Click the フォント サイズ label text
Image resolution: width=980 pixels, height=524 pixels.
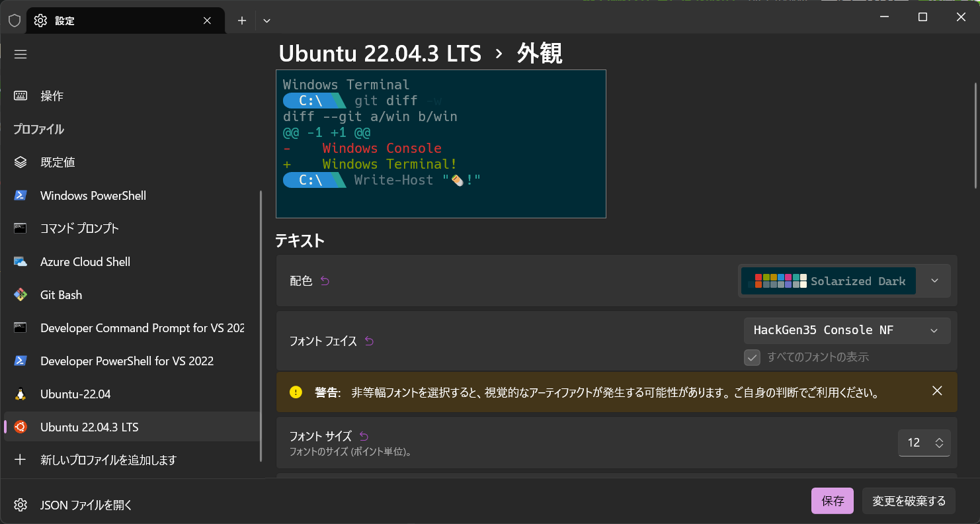321,436
